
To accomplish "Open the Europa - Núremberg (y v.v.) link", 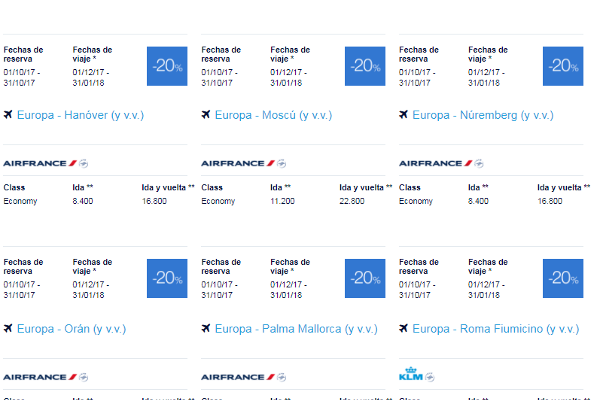I will (x=483, y=115).
